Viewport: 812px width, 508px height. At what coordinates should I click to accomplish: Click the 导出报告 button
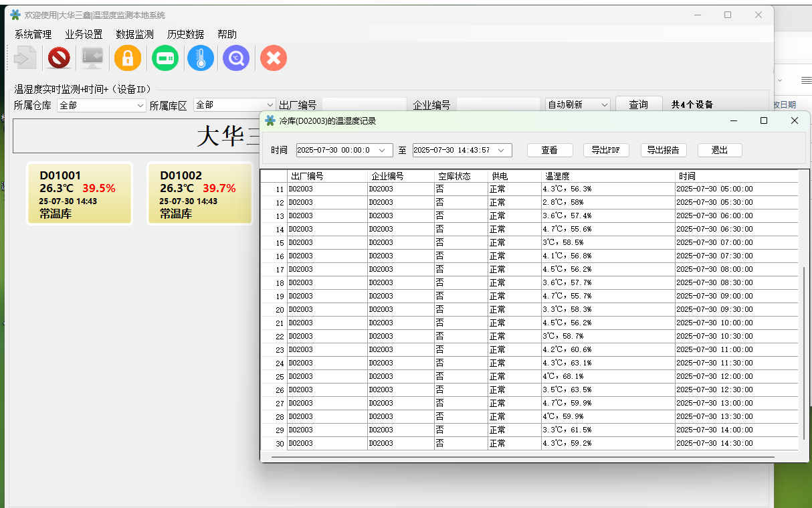click(664, 151)
